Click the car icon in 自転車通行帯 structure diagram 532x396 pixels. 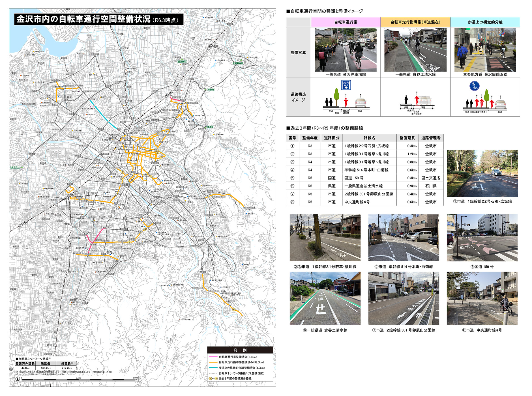coord(361,102)
